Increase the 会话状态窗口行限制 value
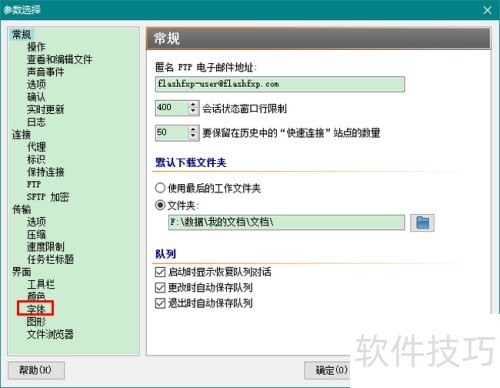The width and height of the screenshot is (500, 388). coord(193,104)
